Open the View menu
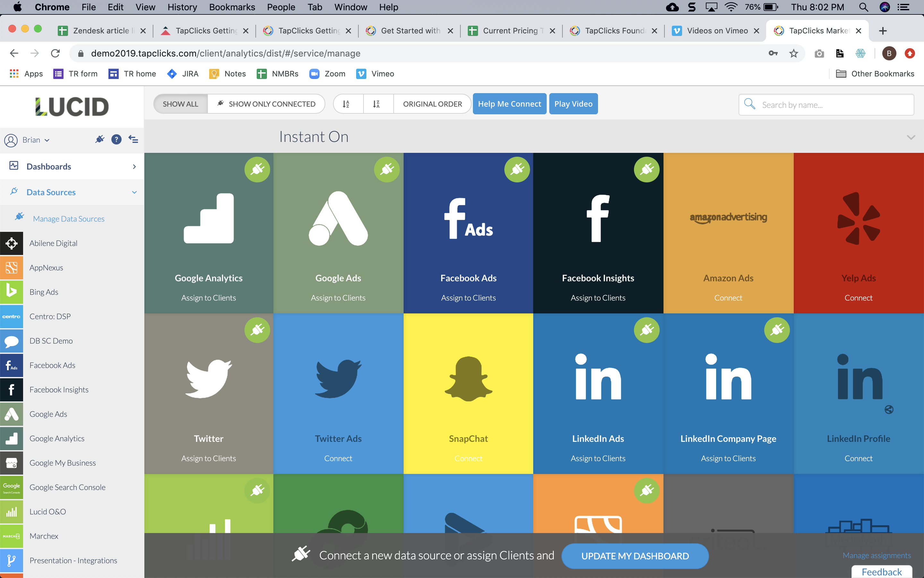This screenshot has height=578, width=924. coord(145,7)
